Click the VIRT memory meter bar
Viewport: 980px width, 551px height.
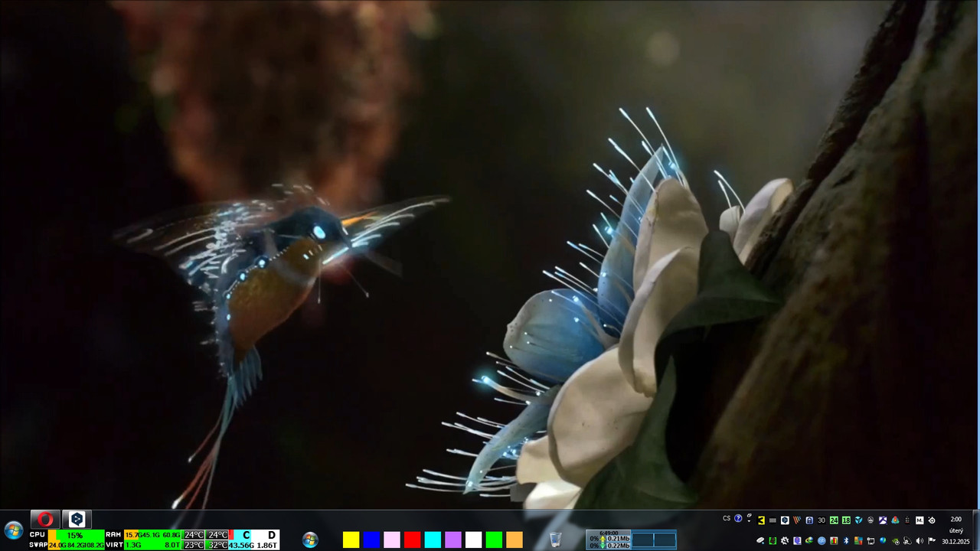pos(153,545)
